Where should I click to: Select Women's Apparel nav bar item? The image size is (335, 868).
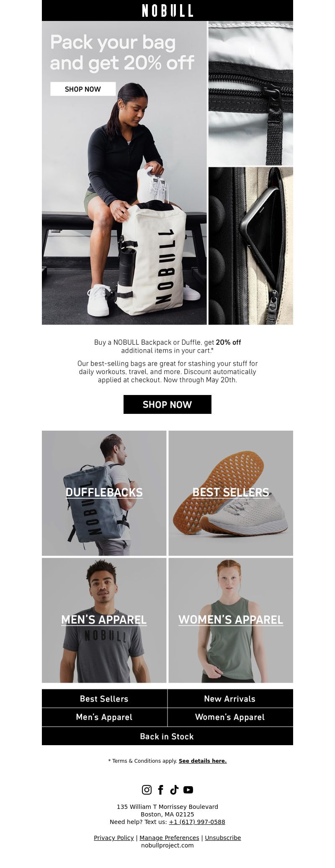click(x=230, y=717)
